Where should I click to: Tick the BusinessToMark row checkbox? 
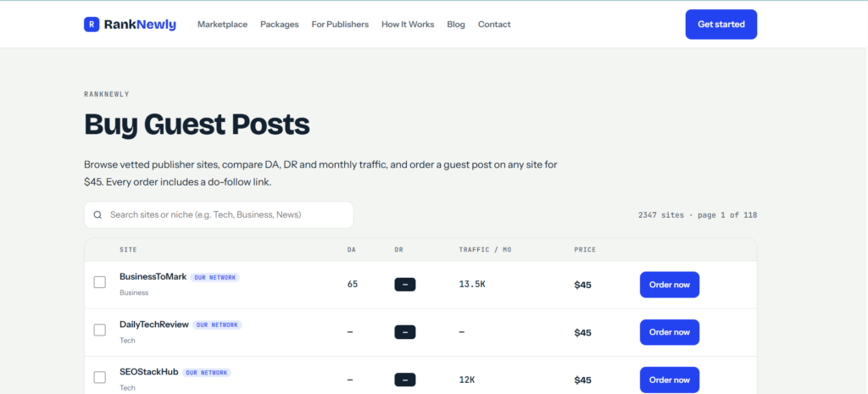[100, 282]
